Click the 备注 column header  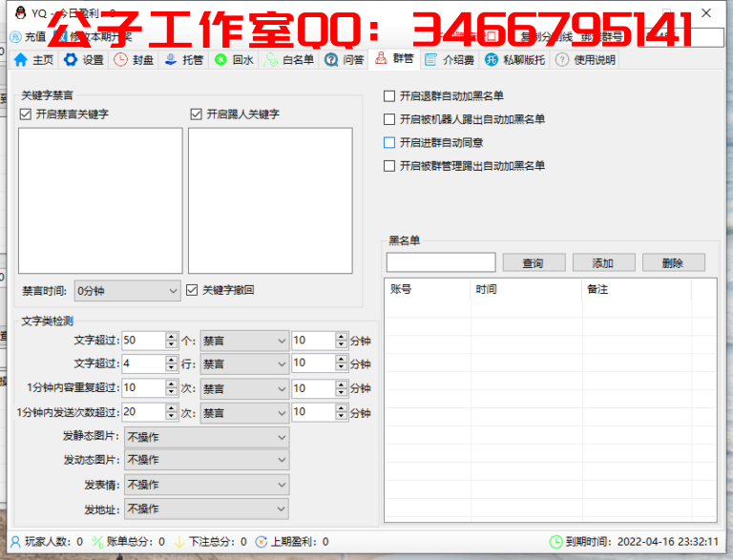pos(637,289)
